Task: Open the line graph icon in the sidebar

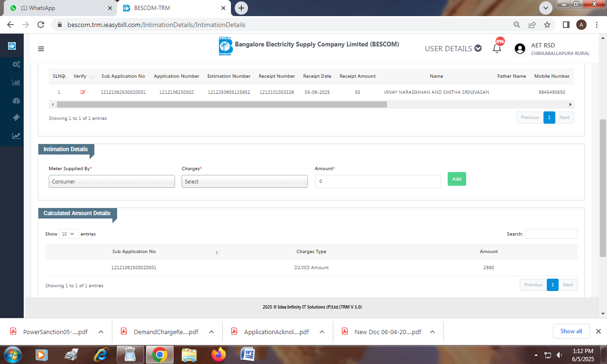Action: [x=16, y=136]
